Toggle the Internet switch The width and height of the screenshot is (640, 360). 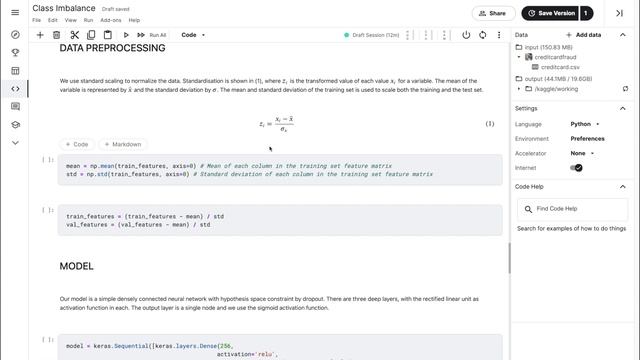pyautogui.click(x=576, y=168)
